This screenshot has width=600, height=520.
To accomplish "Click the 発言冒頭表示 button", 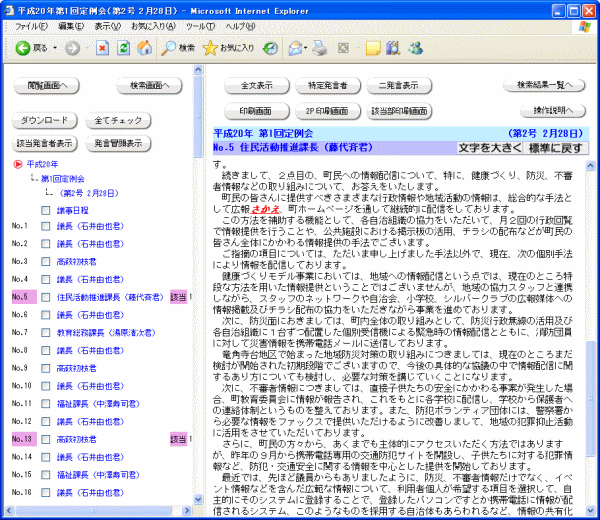I will [118, 143].
